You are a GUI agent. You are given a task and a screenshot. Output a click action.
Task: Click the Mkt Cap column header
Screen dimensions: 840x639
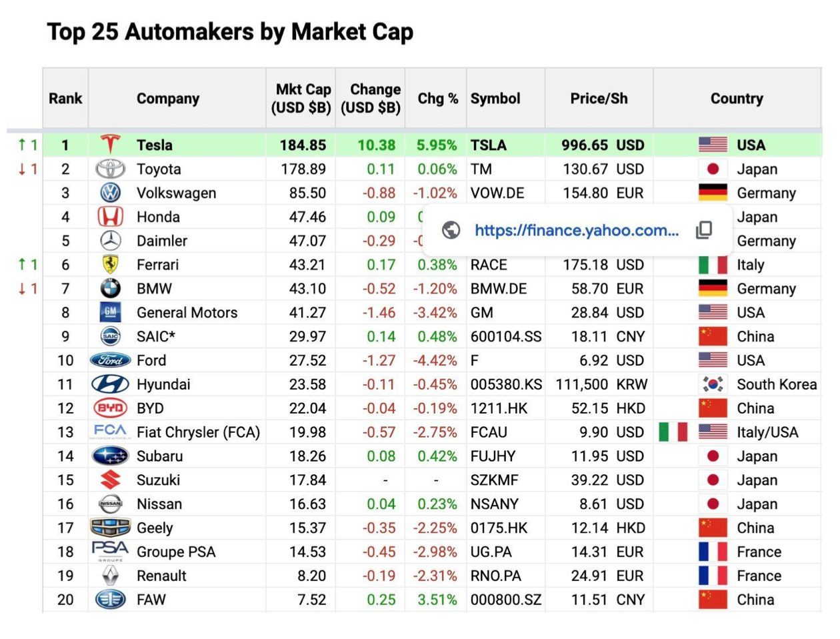(301, 99)
